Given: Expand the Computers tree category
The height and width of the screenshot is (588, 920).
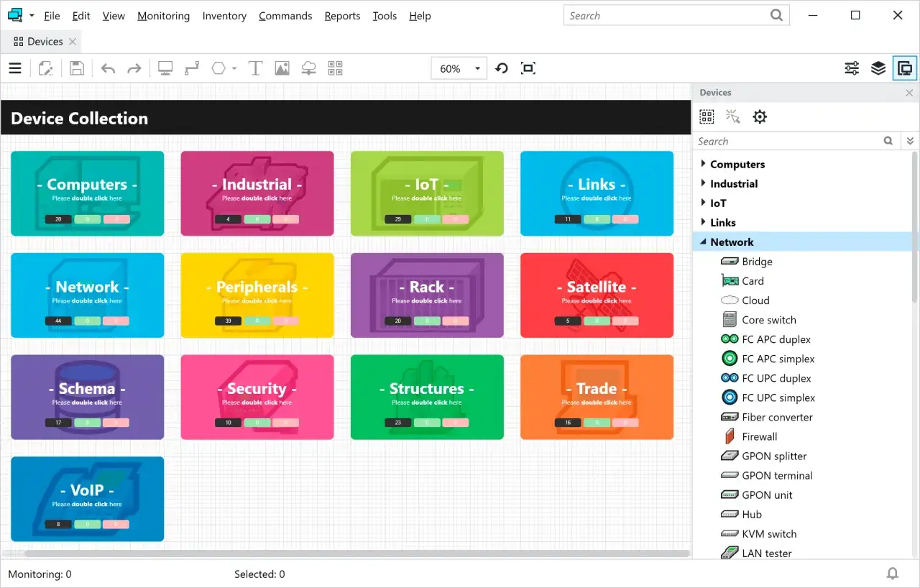Looking at the screenshot, I should coord(703,164).
